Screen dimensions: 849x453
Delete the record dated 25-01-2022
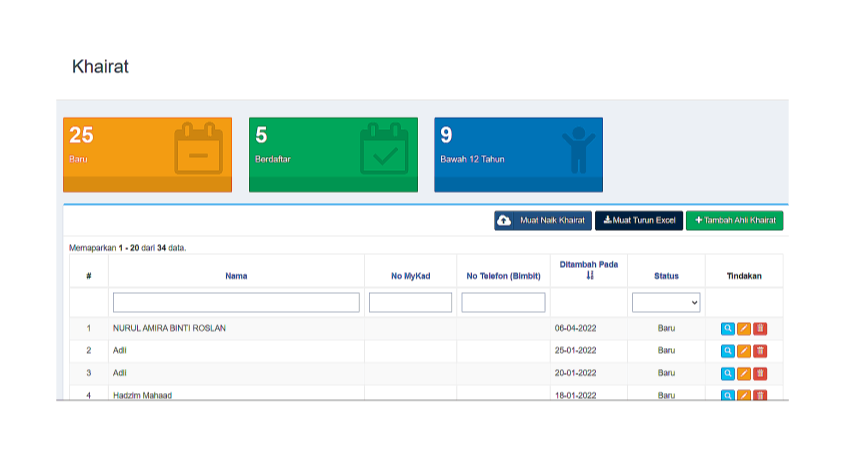pos(760,351)
